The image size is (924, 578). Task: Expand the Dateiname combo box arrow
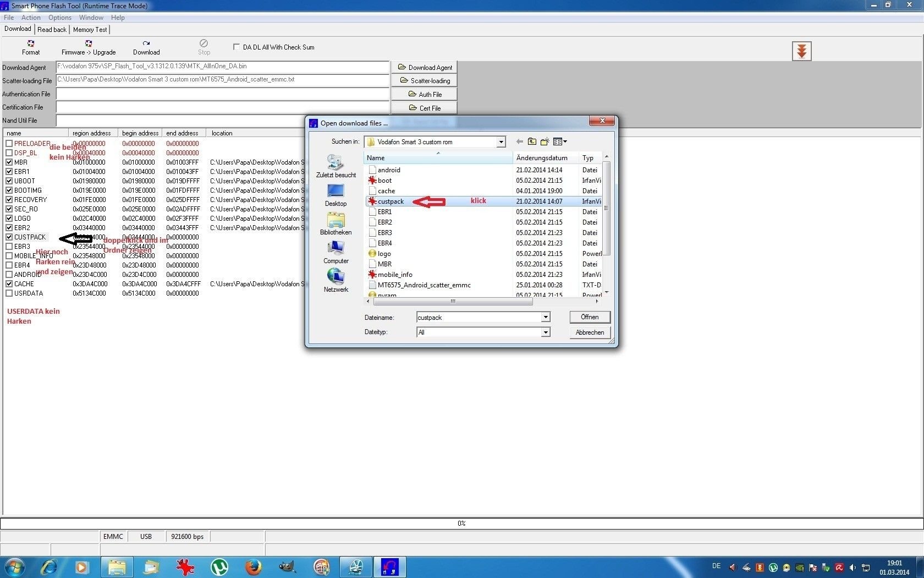[x=546, y=317]
